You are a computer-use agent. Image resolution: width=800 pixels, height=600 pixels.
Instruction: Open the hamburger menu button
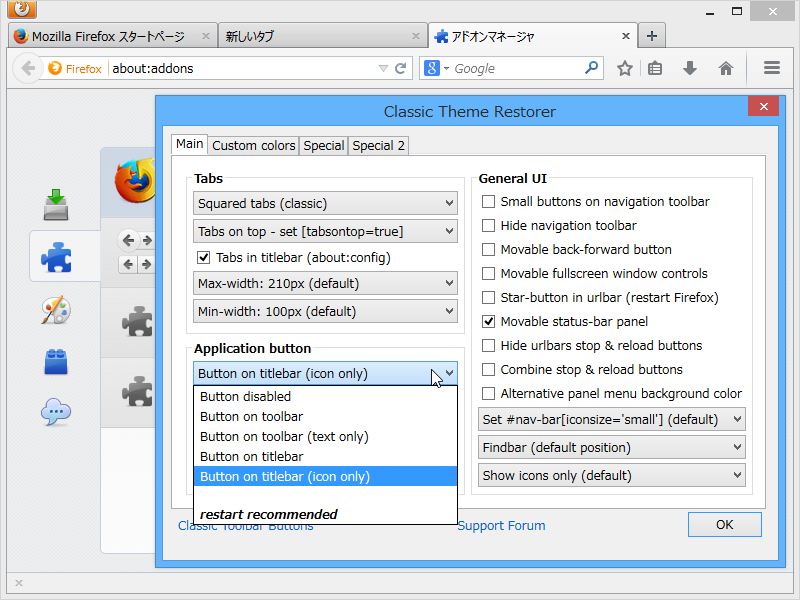pyautogui.click(x=771, y=68)
